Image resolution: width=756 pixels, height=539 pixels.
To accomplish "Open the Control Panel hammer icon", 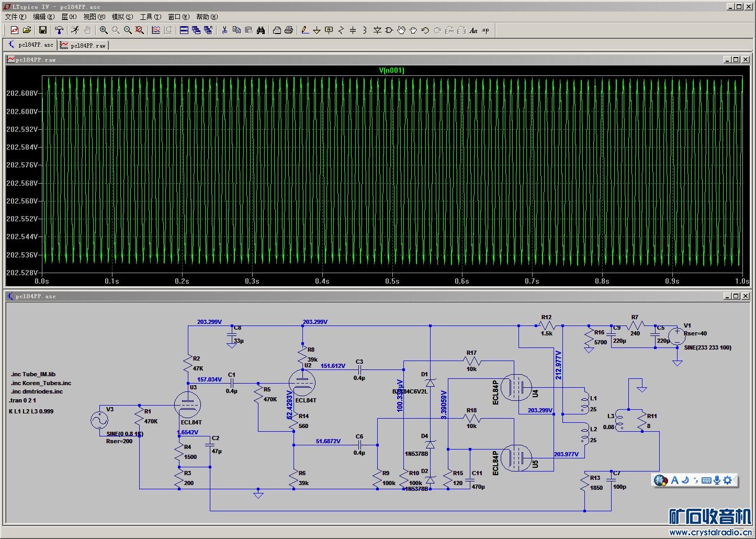I will click(59, 30).
